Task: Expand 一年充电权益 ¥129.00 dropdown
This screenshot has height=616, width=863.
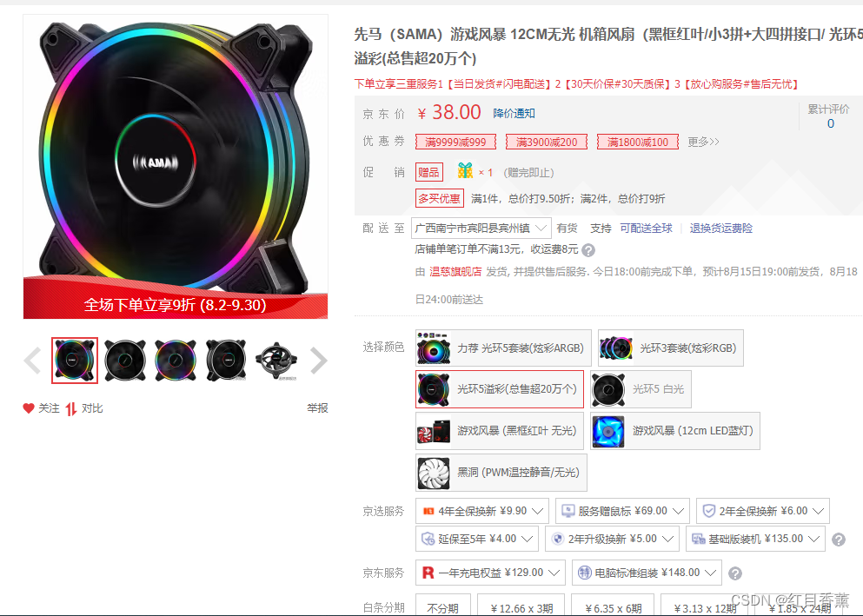Action: (x=490, y=573)
